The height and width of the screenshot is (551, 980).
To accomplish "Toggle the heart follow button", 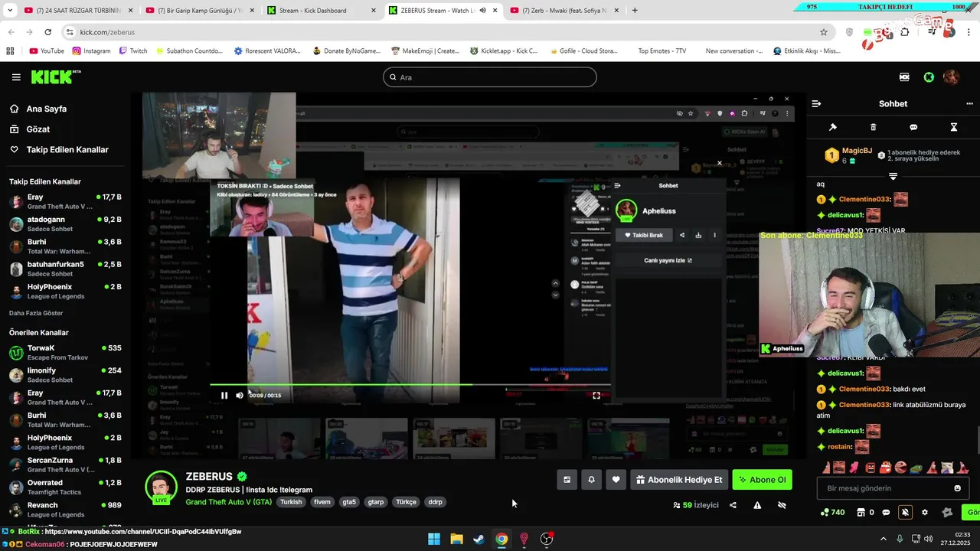I will click(x=616, y=480).
